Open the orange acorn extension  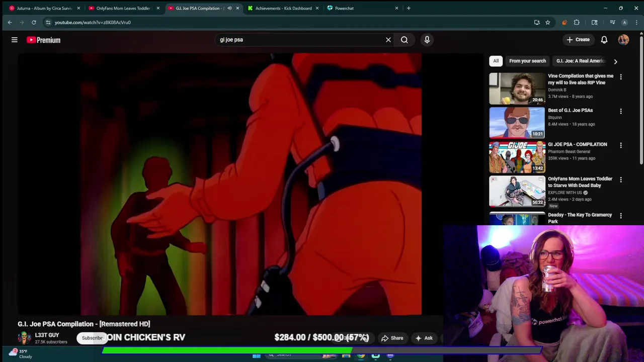point(565,22)
